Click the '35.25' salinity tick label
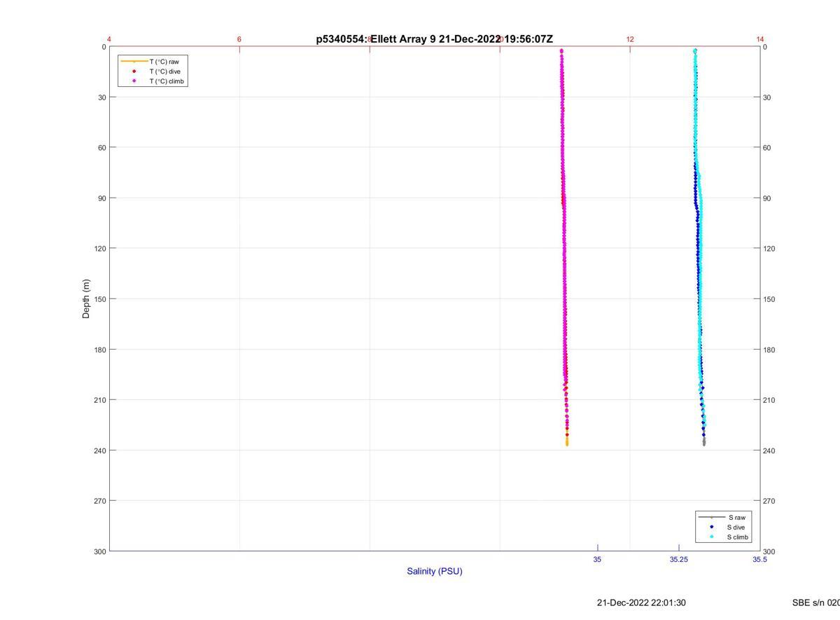This screenshot has height=620, width=840. (x=678, y=560)
